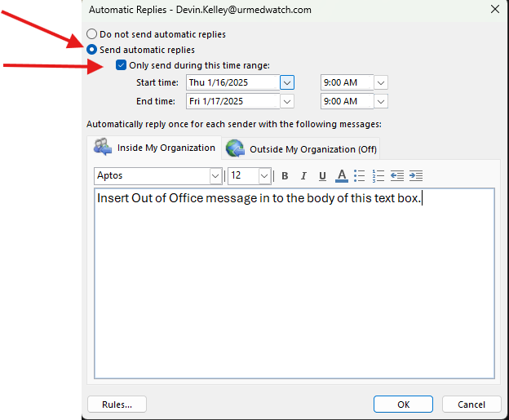Select Do not send automatic replies
Image resolution: width=509 pixels, height=420 pixels.
coord(92,34)
